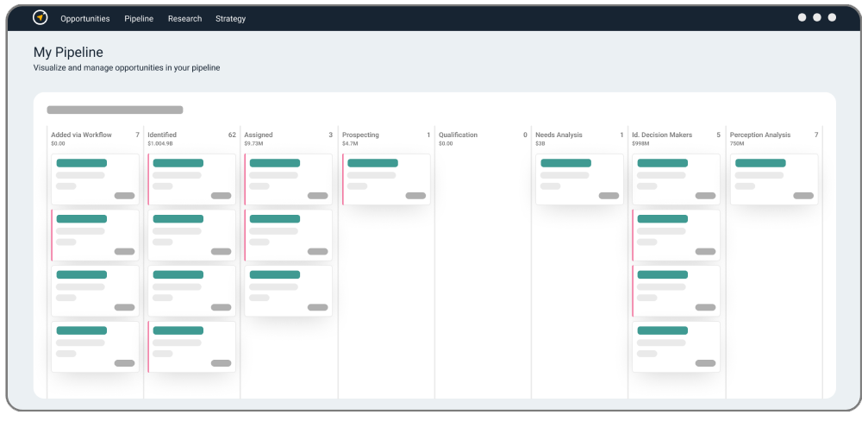Select the Id. Decision Makers column header
This screenshot has width=868, height=421.
pyautogui.click(x=662, y=135)
